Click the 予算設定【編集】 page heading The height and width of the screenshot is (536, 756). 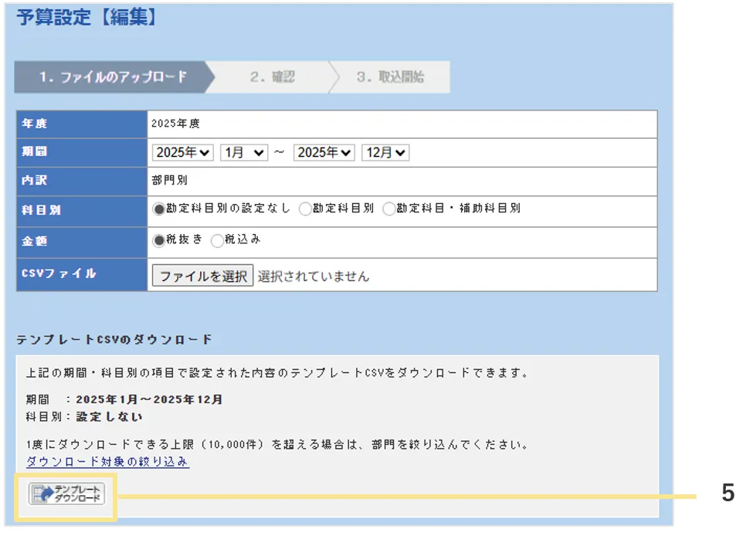pyautogui.click(x=87, y=18)
